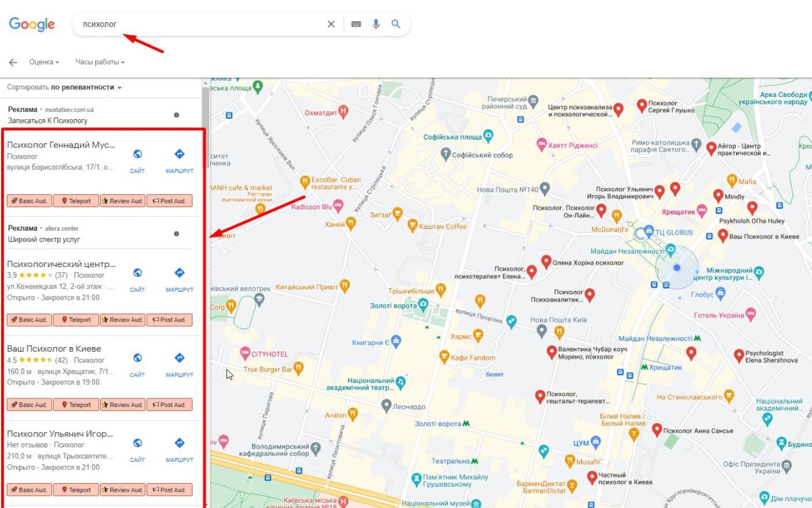
Task: Select Психолог Анна Сансье map pin
Action: tap(656, 430)
